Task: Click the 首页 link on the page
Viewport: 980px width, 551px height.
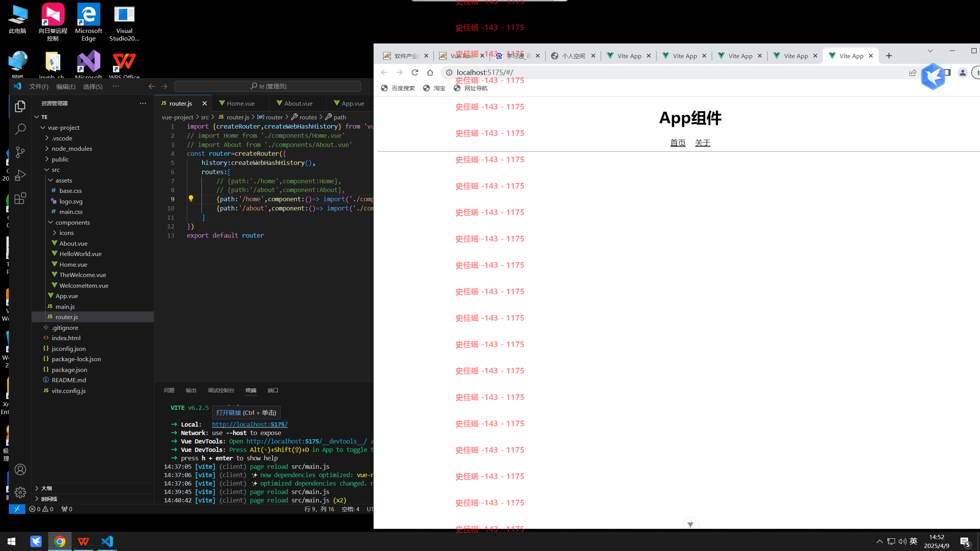Action: [678, 143]
